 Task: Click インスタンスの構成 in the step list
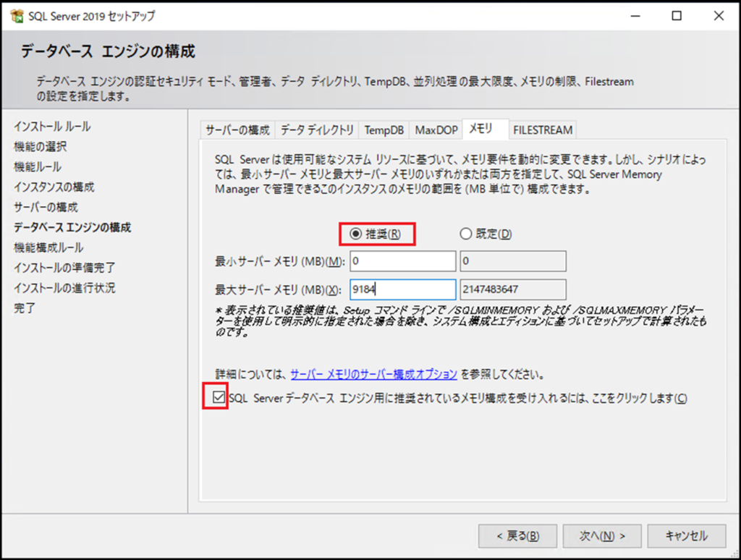(x=54, y=187)
